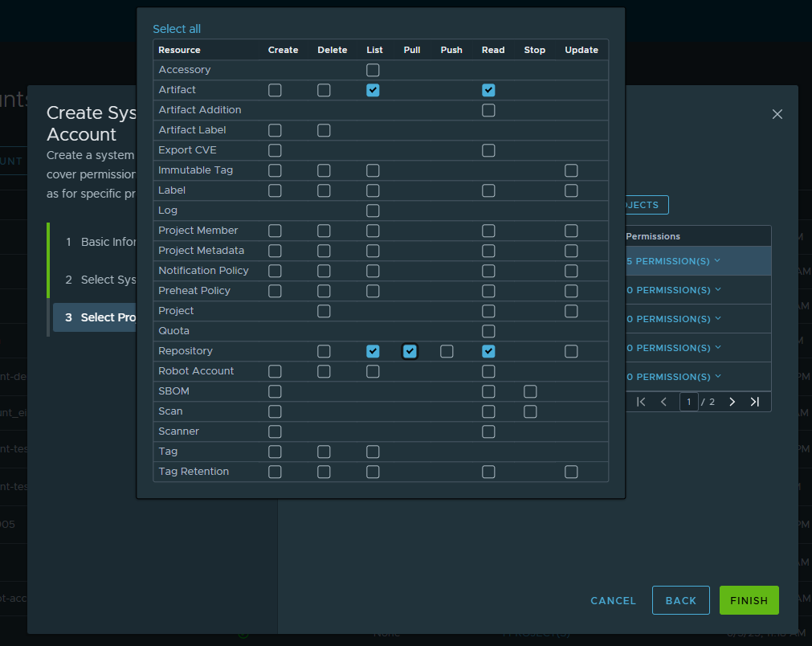Screen dimensions: 812x646
Task: Close the Create System Robot Account dialog
Action: 777,114
